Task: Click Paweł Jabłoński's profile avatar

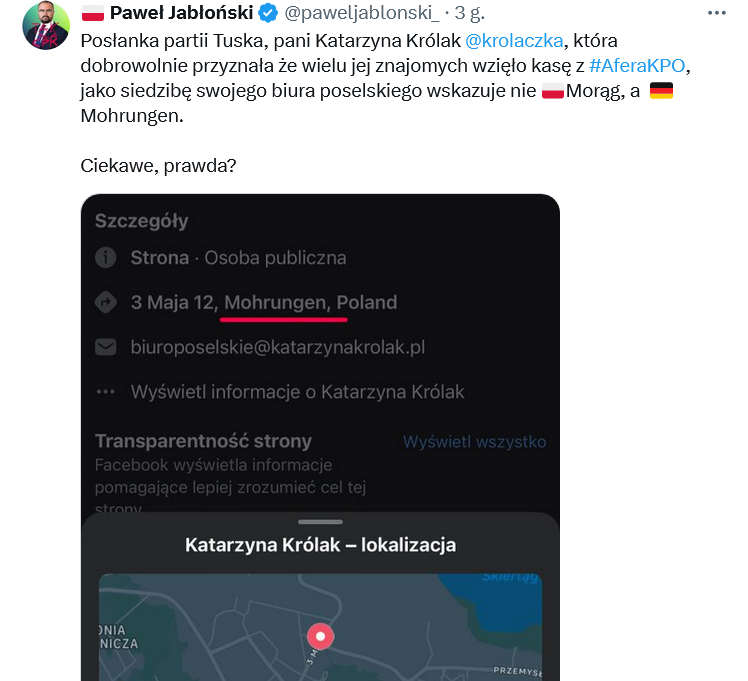Action: click(x=46, y=27)
